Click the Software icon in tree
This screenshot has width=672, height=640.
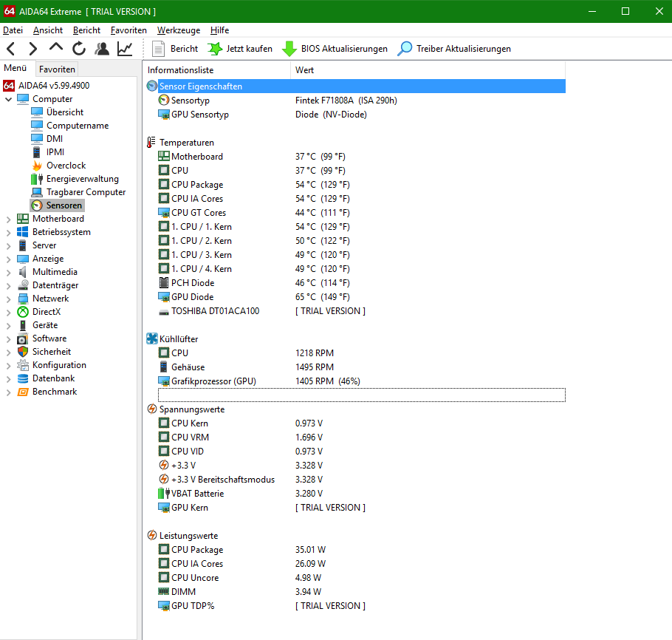coord(23,339)
